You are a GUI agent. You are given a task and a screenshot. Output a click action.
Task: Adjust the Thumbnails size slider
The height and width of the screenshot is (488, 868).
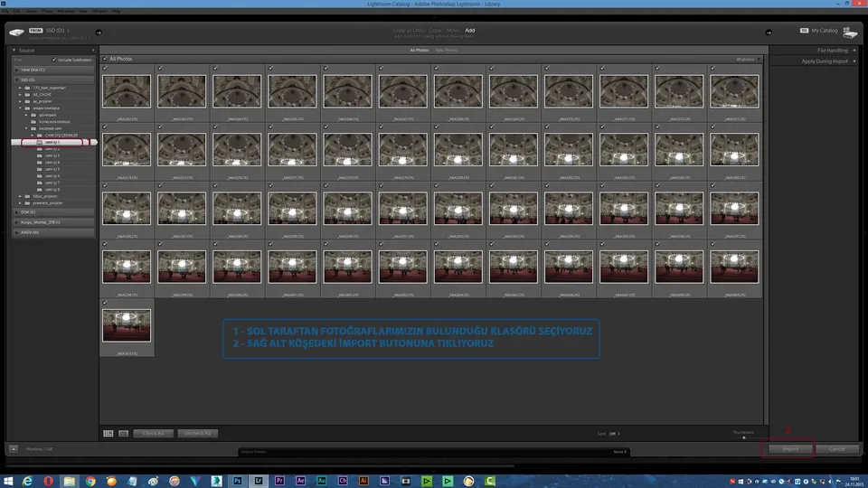[x=744, y=437]
